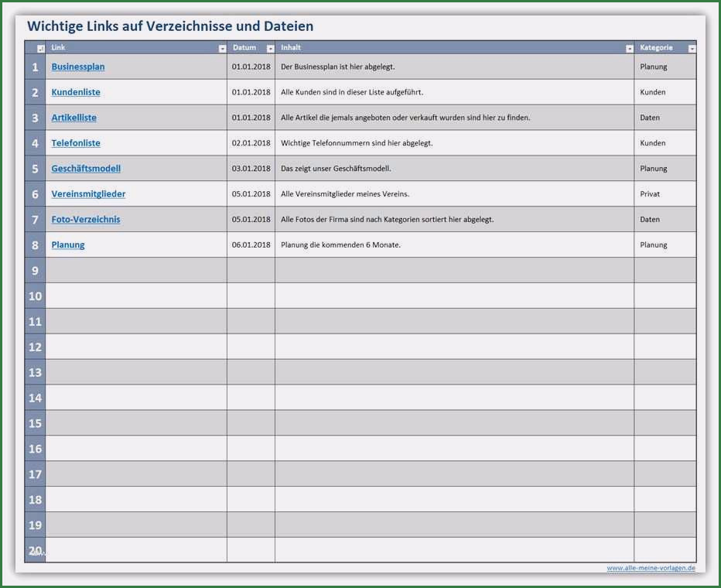Click the date cell 06.01.2018
Screen dimensions: 721x588
(251, 244)
